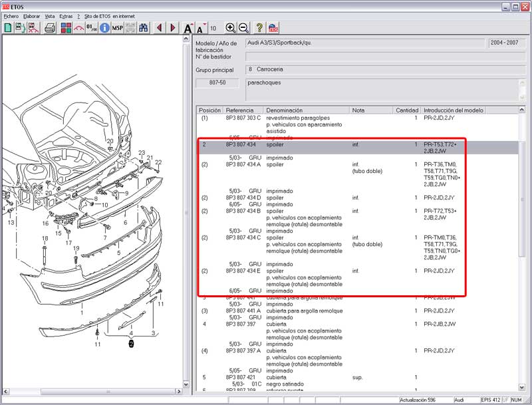532x405 pixels.
Task: Click the MSP toolbar button
Action: (x=118, y=28)
